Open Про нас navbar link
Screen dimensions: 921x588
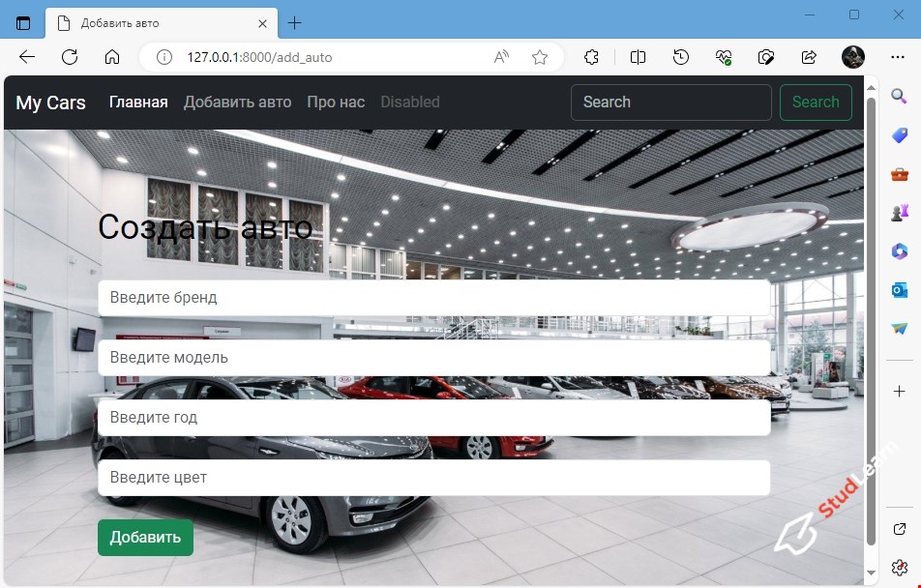(x=336, y=103)
